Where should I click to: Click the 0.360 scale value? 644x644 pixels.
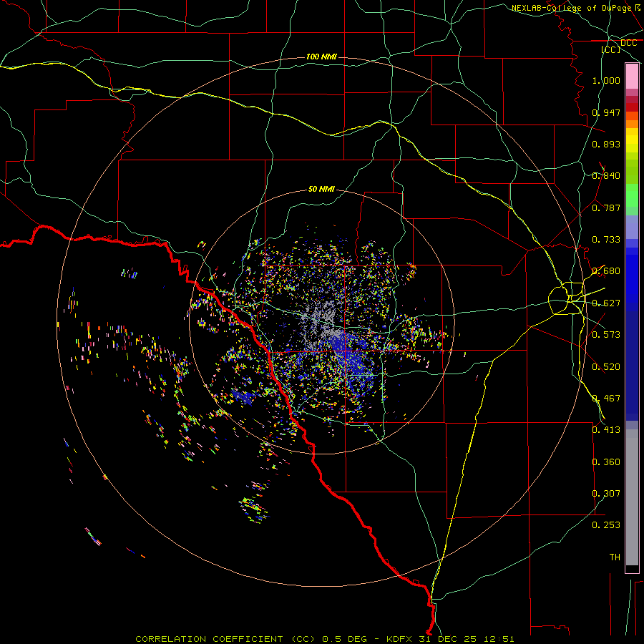click(x=606, y=462)
